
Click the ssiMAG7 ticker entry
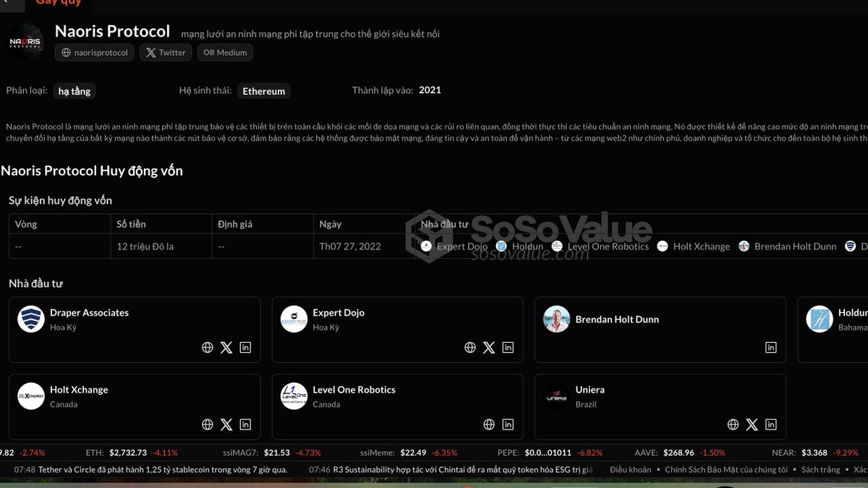pyautogui.click(x=272, y=453)
